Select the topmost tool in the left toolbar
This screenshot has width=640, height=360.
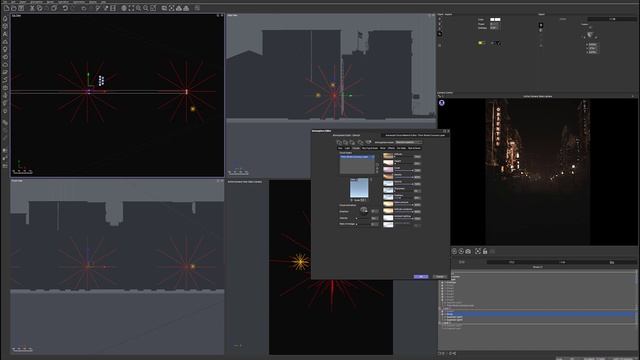pyautogui.click(x=5, y=18)
